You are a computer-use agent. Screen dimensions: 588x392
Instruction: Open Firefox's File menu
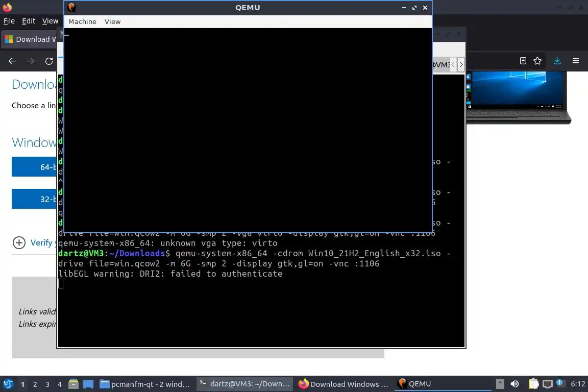(x=9, y=21)
